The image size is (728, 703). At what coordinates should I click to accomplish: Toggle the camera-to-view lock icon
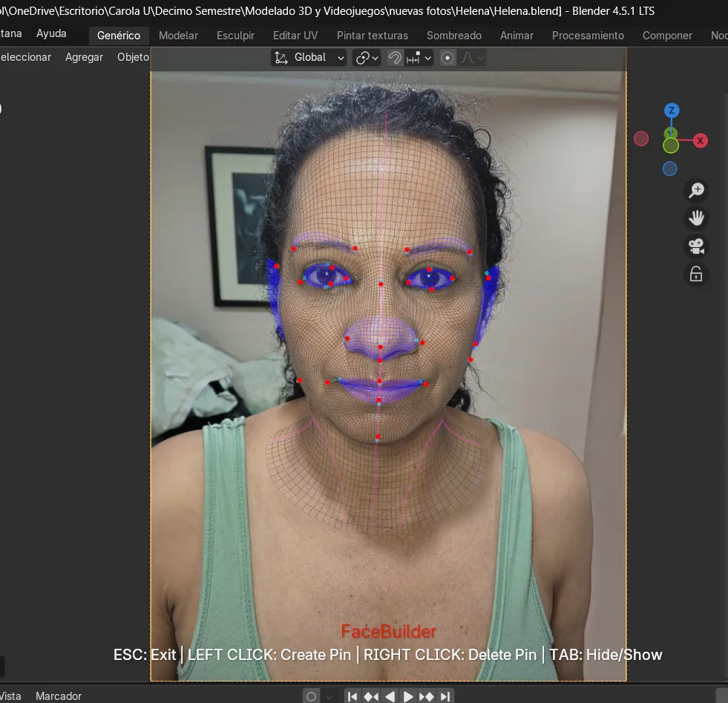tap(696, 275)
